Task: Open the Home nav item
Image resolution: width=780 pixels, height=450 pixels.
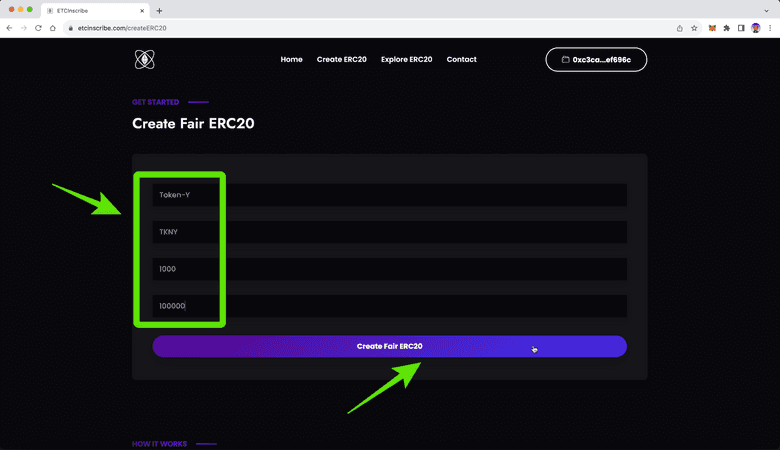Action: [291, 60]
